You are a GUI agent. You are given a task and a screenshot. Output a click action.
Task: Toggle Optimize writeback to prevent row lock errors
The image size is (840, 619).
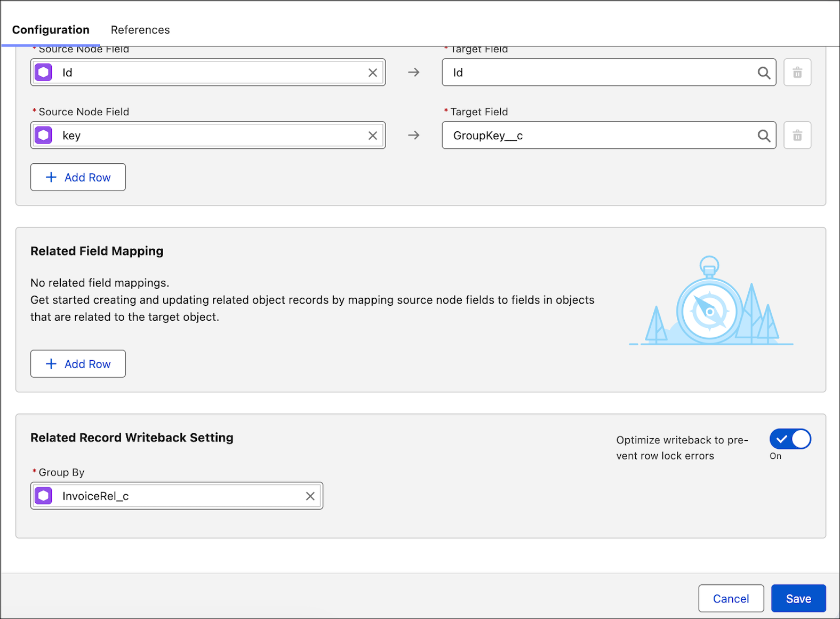790,439
